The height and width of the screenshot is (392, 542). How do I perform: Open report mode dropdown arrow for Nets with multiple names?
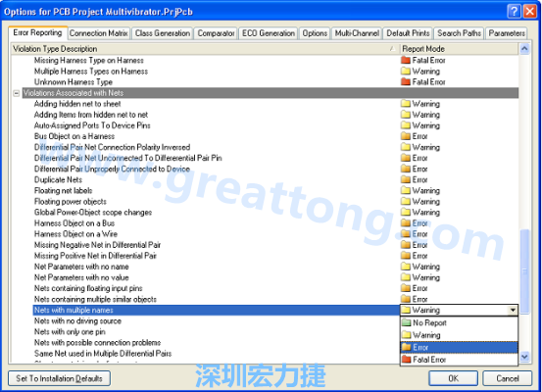click(514, 310)
